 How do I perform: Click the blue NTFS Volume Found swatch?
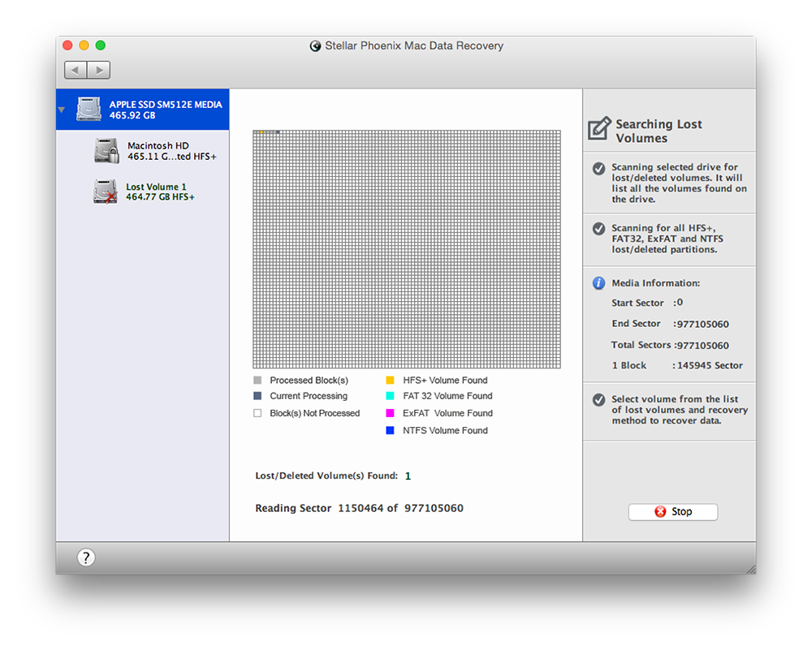tap(391, 431)
